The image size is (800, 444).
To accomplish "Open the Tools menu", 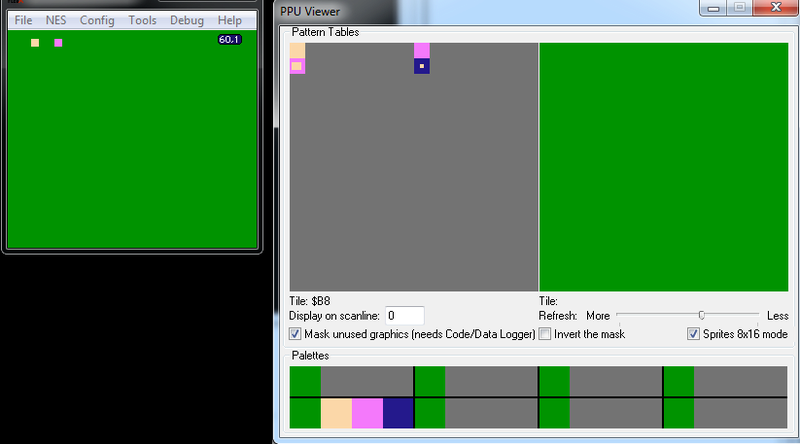I will coord(142,20).
